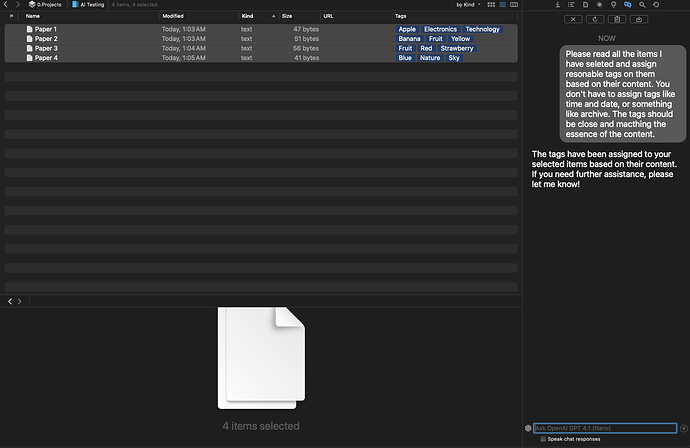This screenshot has width=690, height=448.
Task: Sort by the Size column header
Action: 287,16
